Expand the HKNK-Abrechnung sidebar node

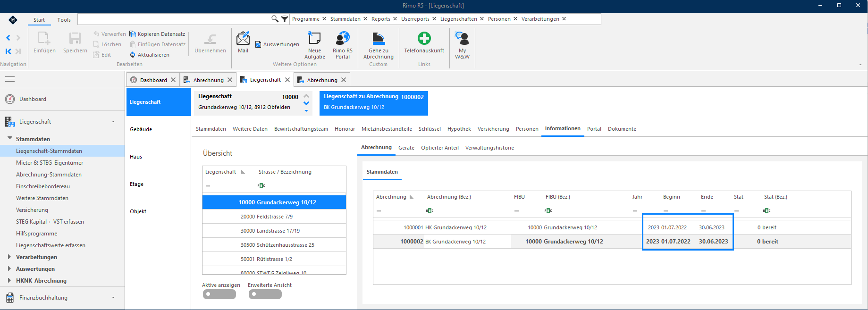9,280
